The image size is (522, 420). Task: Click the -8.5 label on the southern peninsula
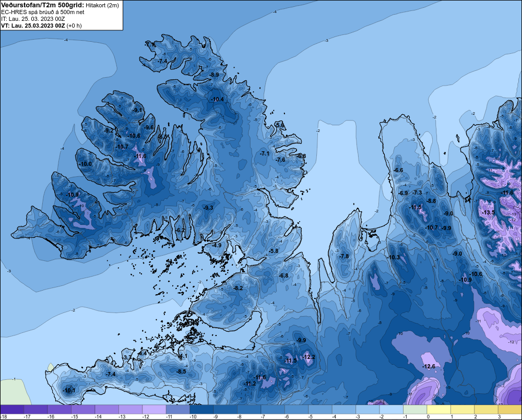pyautogui.click(x=182, y=371)
